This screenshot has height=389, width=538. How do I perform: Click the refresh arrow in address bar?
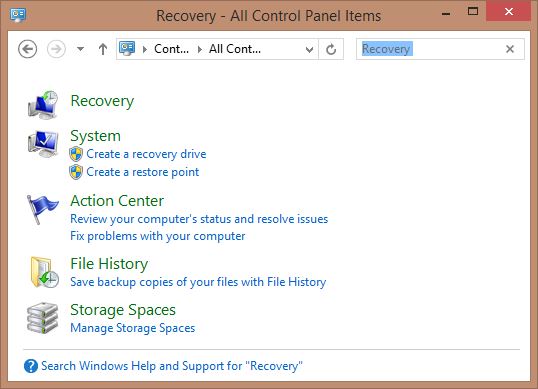click(331, 49)
